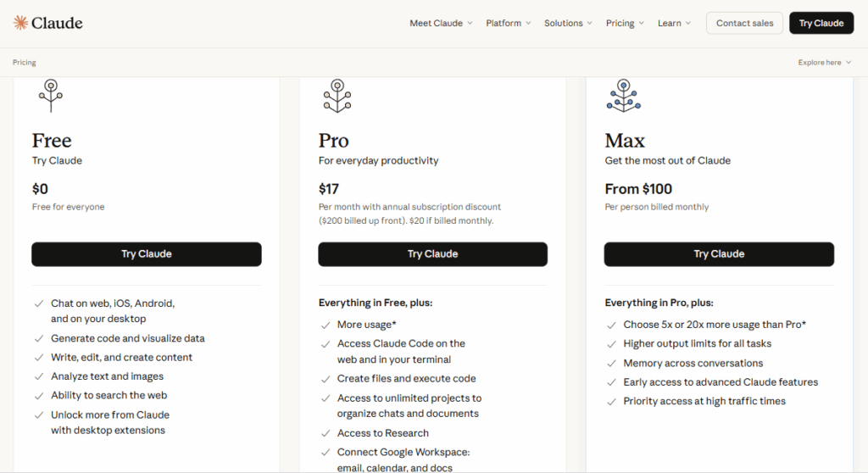This screenshot has height=473, width=868.
Task: Expand the 'Explore here' dropdown
Action: tap(824, 63)
